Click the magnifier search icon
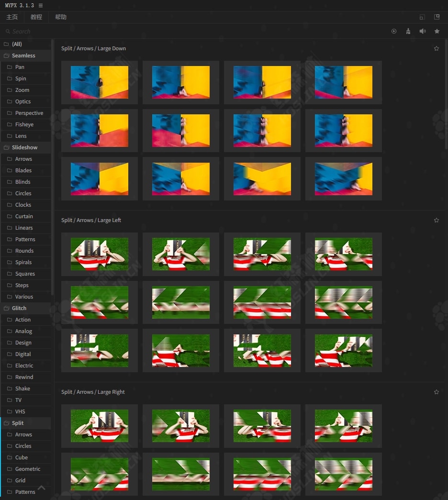448x500 pixels. pyautogui.click(x=8, y=31)
